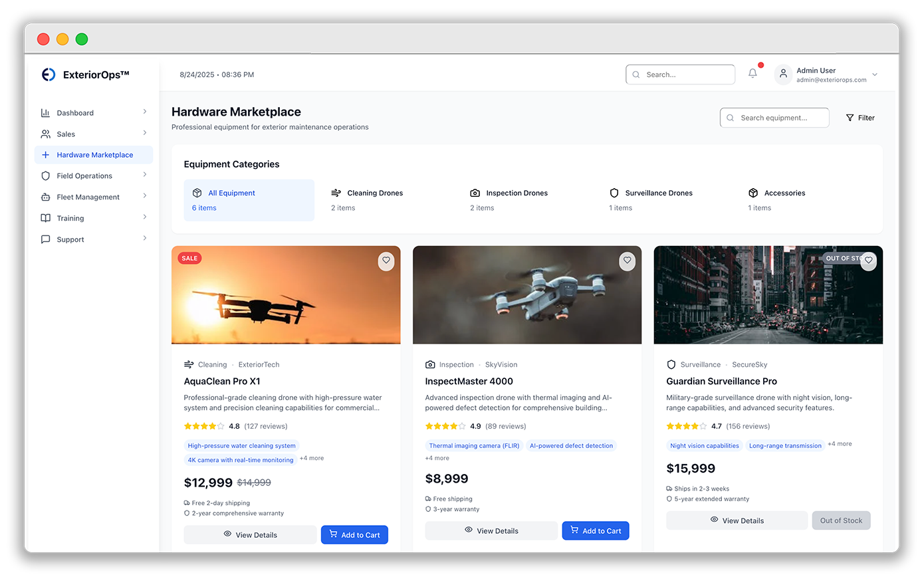Click the Support chat bubble icon
Screen dimensions: 924x579
45,239
